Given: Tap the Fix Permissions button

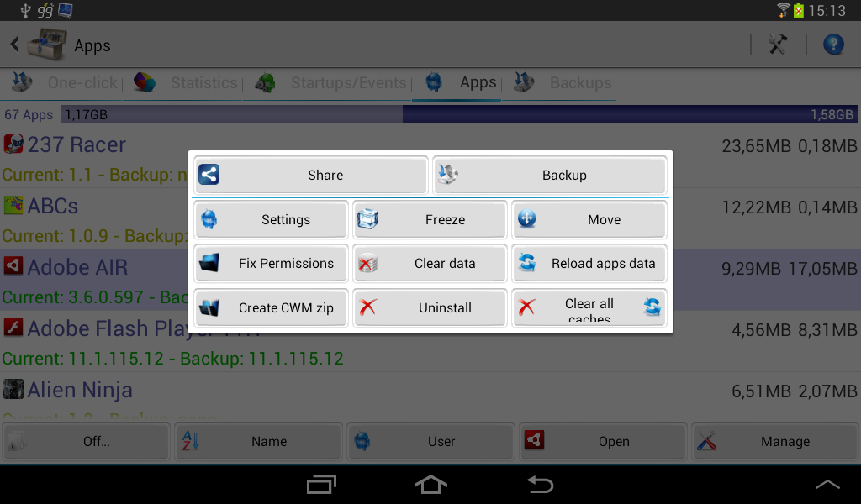Looking at the screenshot, I should [x=270, y=263].
